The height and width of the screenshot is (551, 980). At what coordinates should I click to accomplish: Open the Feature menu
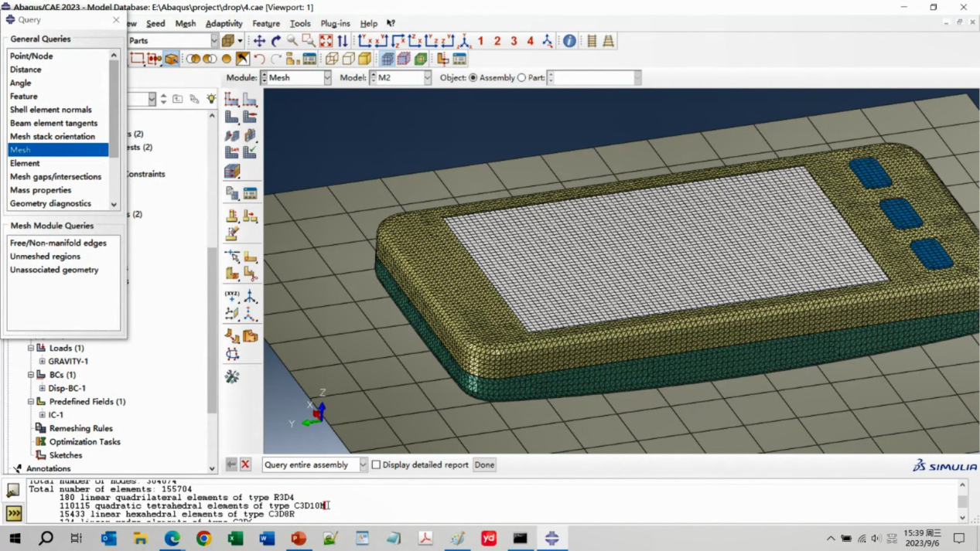point(266,23)
